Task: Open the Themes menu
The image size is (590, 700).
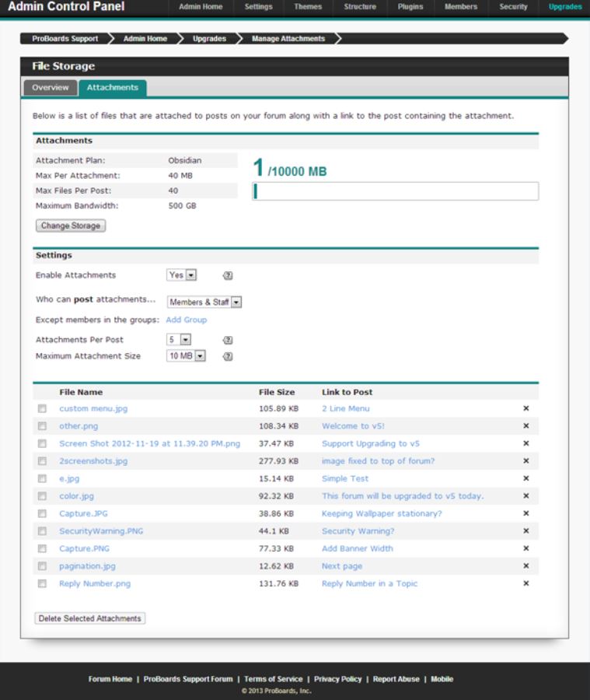Action: point(308,7)
